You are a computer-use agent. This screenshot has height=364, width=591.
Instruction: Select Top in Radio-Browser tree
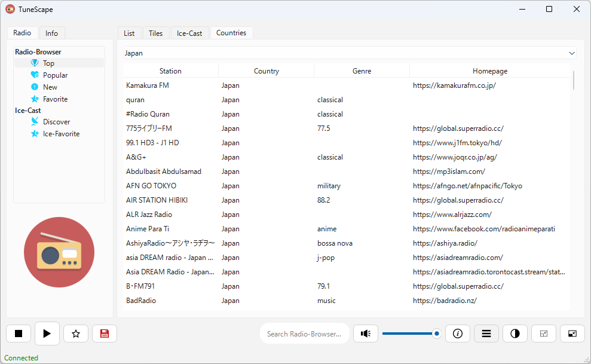[48, 63]
